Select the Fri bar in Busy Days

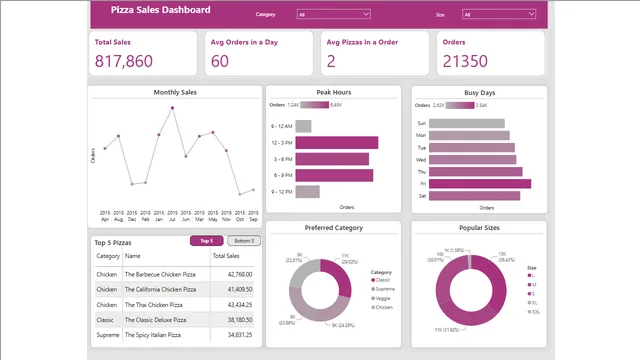click(x=480, y=184)
